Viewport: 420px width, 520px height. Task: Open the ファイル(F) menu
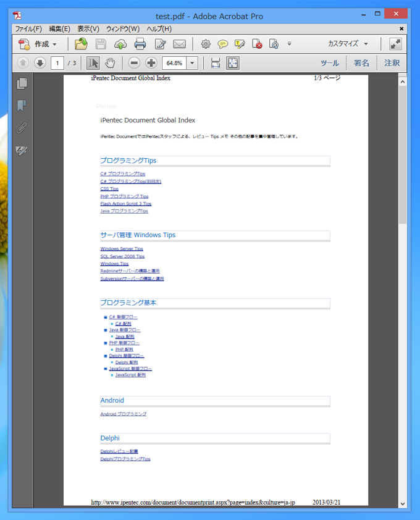coord(28,29)
